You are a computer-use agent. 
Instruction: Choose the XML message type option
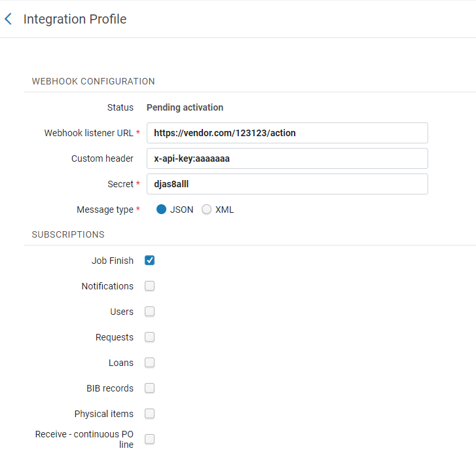click(x=207, y=210)
